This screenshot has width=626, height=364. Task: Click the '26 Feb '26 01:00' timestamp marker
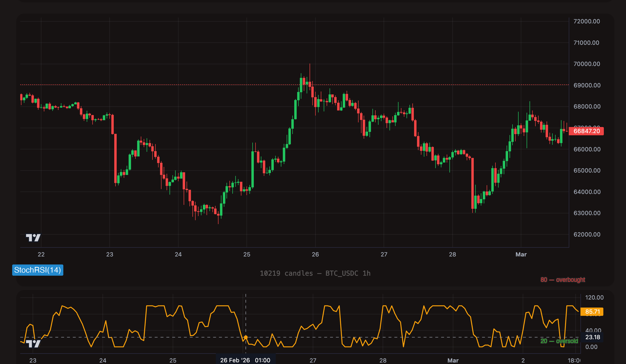tap(245, 360)
